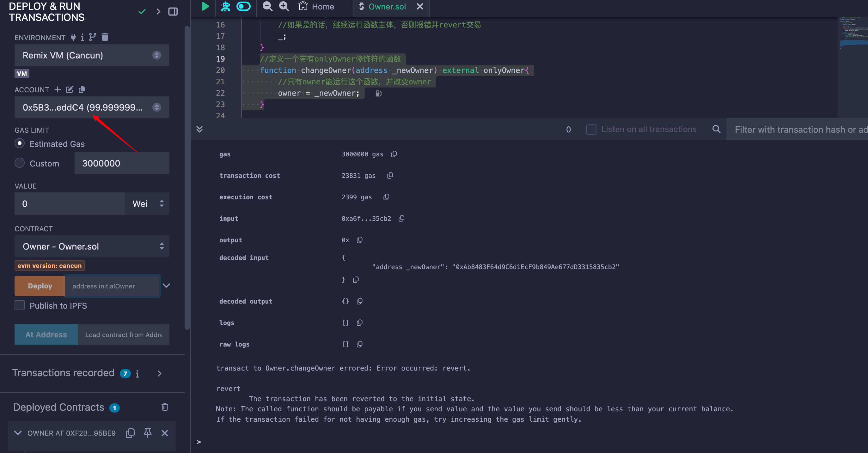Open the RemixAI robot assistant icon
Screen dimensions: 868x453
(225, 6)
